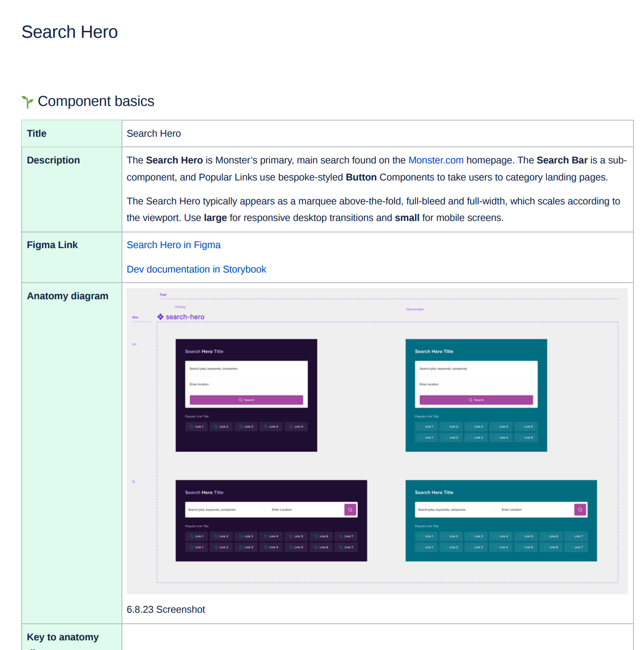Click the 6.8.23 Screenshot caption

(166, 609)
